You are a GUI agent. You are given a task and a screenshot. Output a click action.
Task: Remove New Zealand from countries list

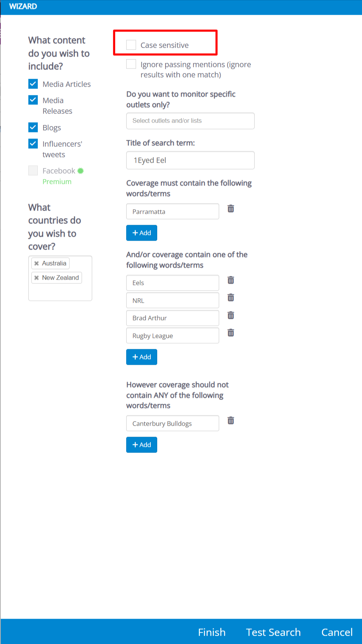tap(37, 278)
